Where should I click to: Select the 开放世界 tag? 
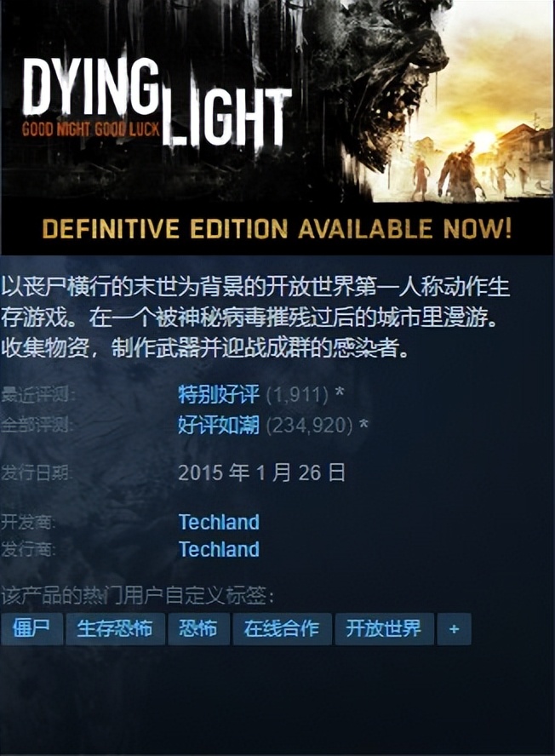384,628
